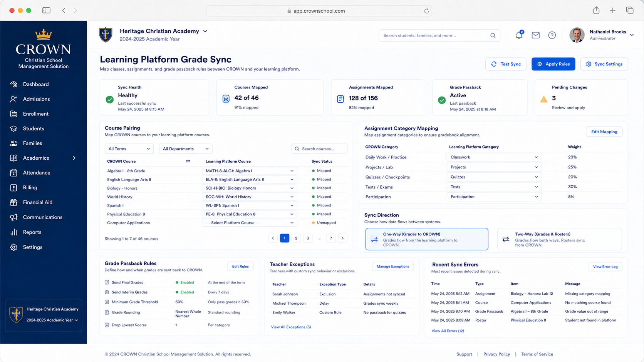The width and height of the screenshot is (644, 362).
Task: Click the Communications megaphone icon
Action: [x=14, y=217]
